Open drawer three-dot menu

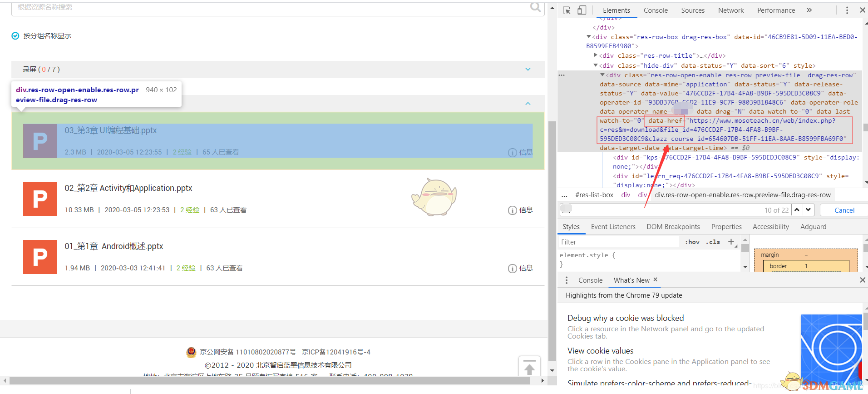[567, 280]
